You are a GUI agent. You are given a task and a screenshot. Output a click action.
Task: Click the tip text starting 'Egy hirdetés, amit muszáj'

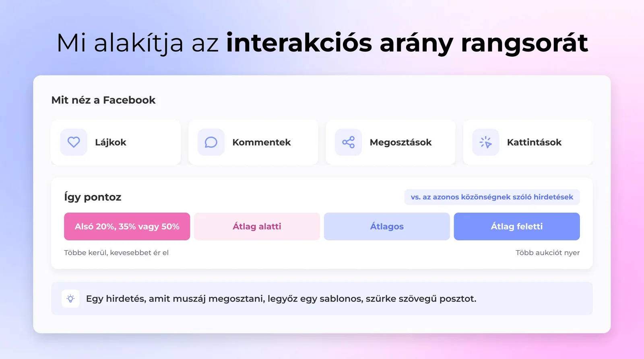(x=281, y=299)
